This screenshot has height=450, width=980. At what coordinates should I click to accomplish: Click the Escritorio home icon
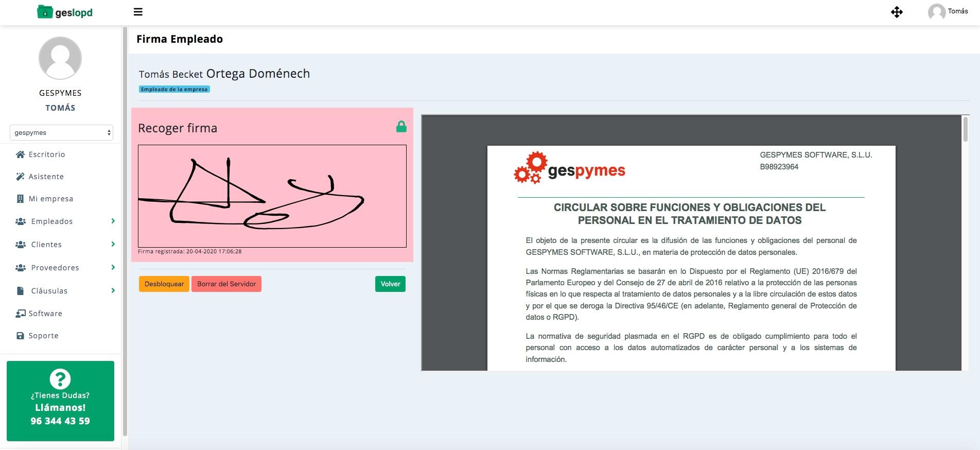click(21, 154)
